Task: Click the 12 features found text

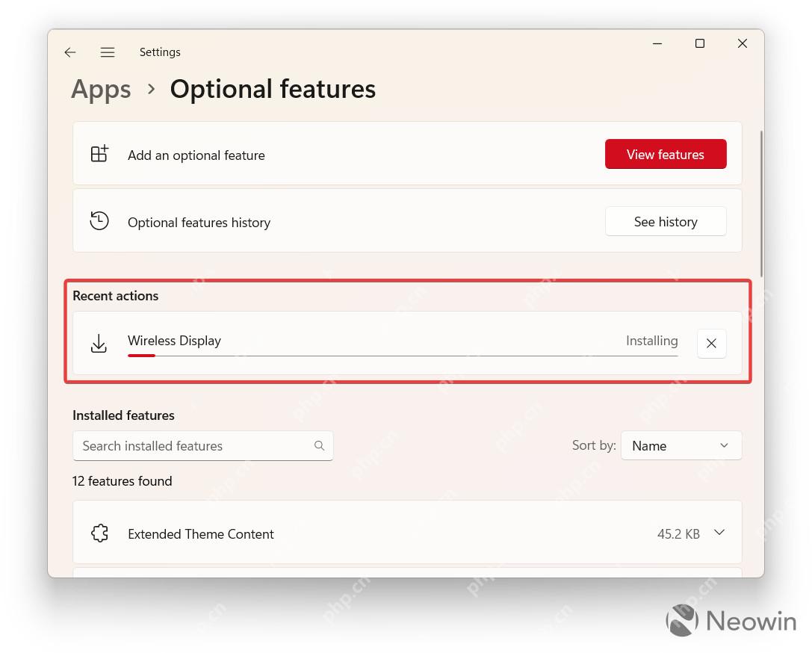Action: coord(123,481)
